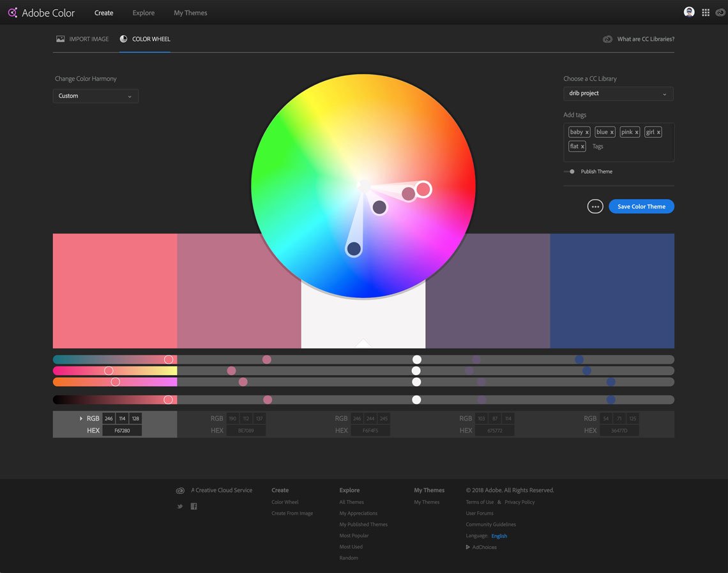Remove the "pink" tag
The image size is (728, 573).
(637, 132)
